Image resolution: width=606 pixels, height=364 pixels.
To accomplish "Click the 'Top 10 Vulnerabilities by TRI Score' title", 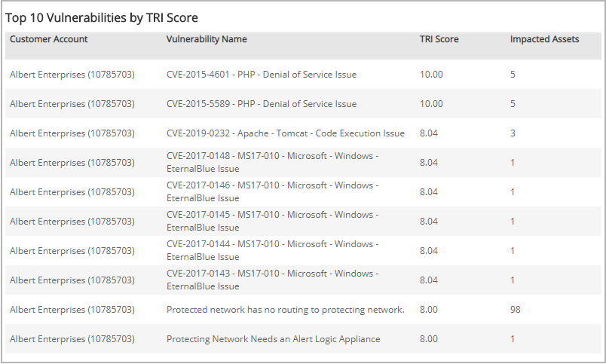I will click(x=102, y=17).
